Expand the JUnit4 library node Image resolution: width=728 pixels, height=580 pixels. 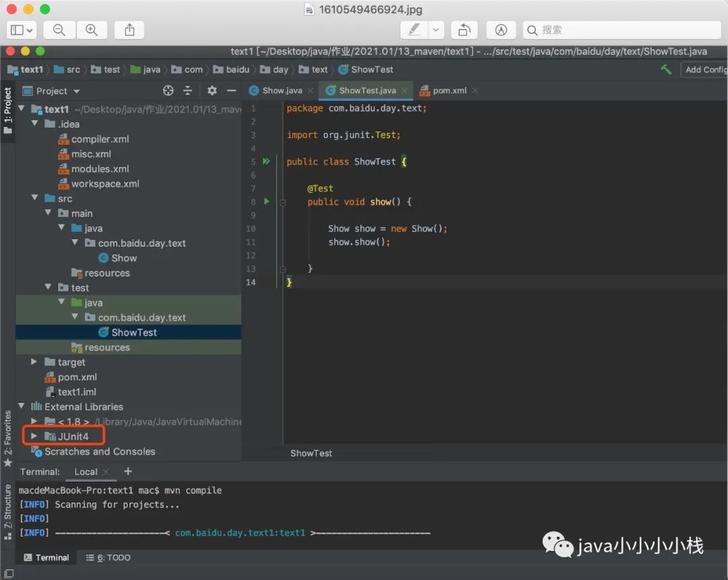[34, 436]
